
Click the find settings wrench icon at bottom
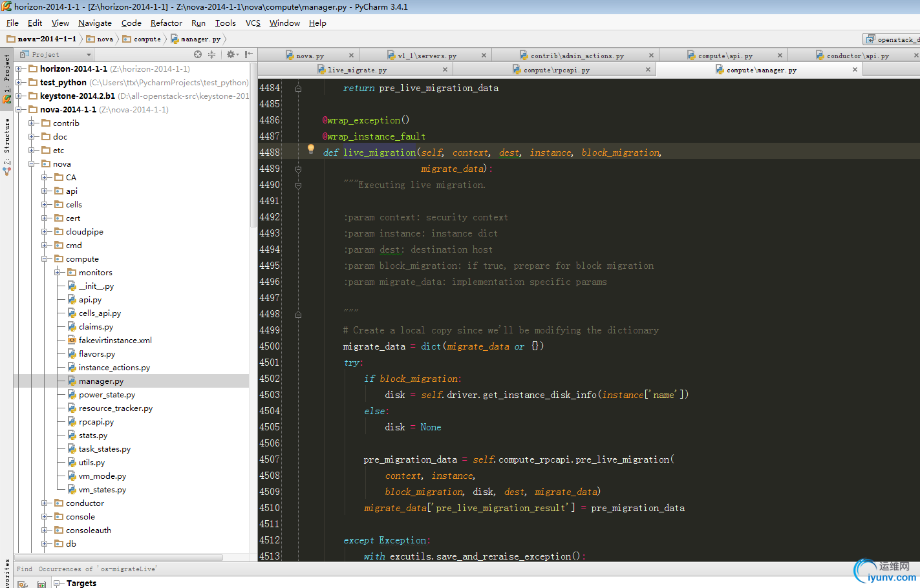point(23,584)
